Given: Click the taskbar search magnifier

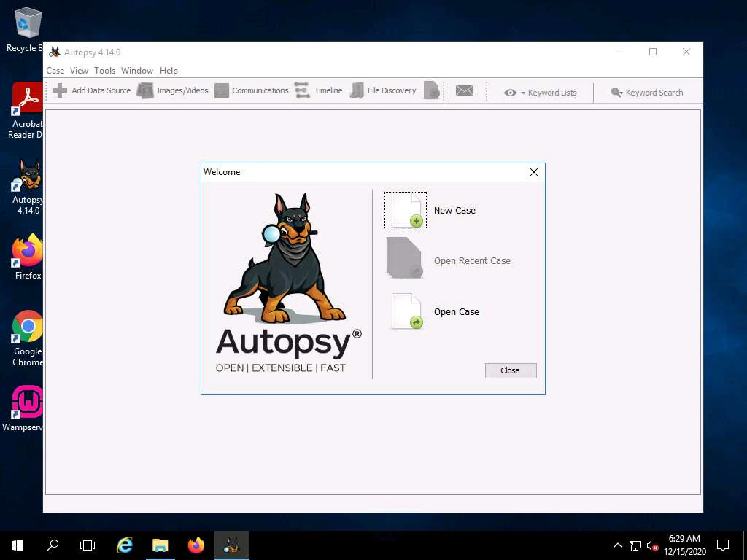Looking at the screenshot, I should tap(53, 545).
